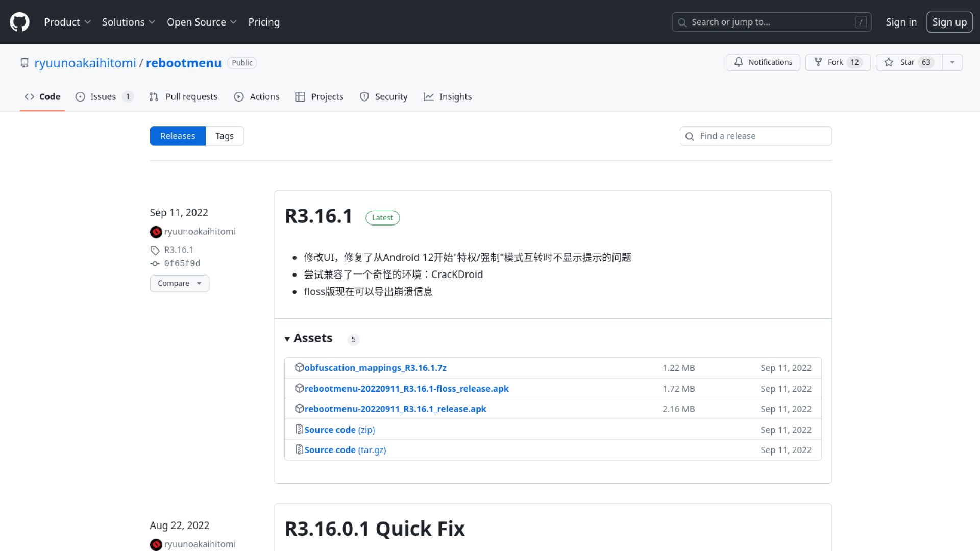Star the rebootmenu repository

(x=909, y=62)
